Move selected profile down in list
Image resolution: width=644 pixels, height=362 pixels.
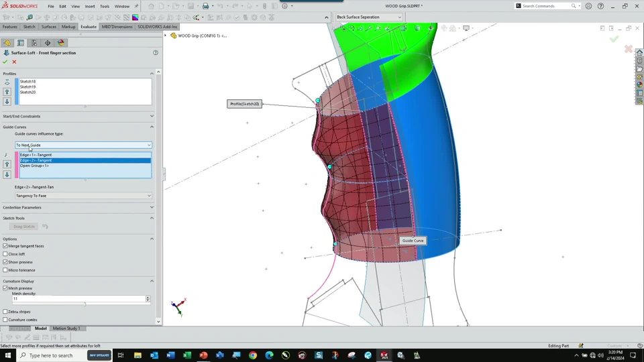(7, 102)
